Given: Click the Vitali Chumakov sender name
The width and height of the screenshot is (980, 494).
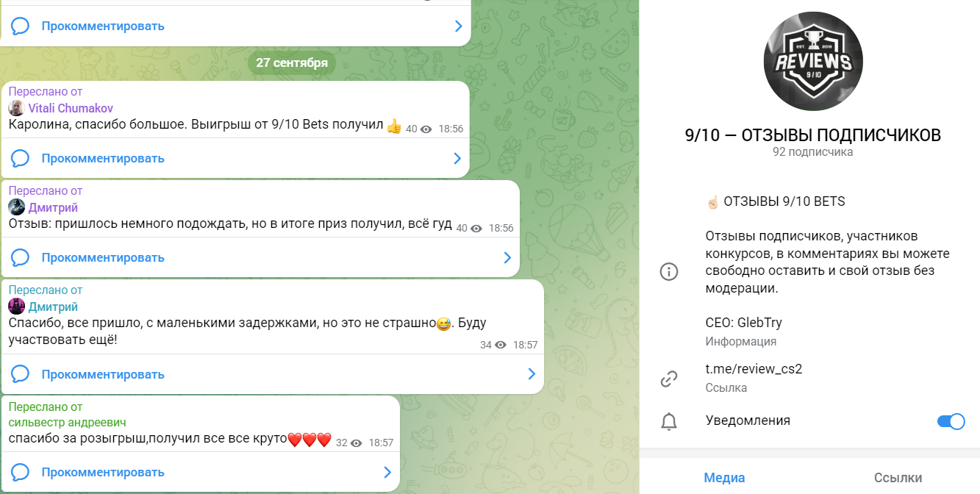Looking at the screenshot, I should [x=71, y=108].
